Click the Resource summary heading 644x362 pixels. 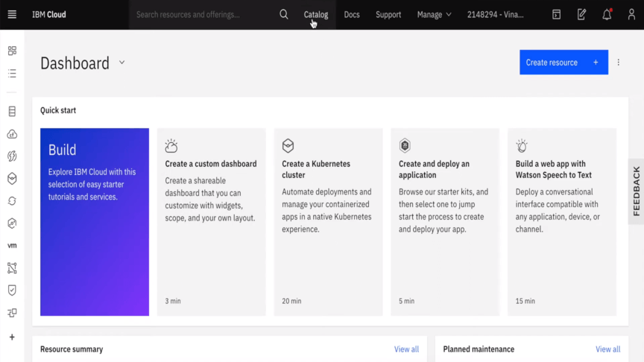[x=72, y=349]
